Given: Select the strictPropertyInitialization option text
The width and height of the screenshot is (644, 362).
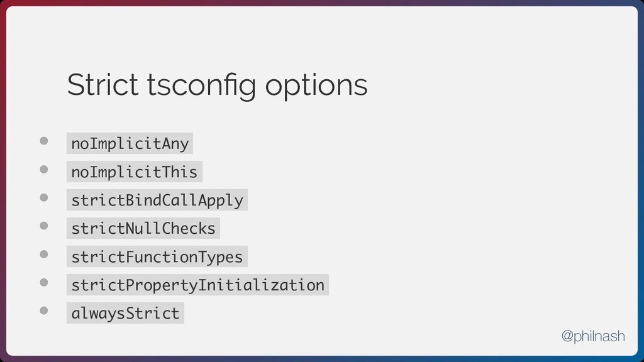Looking at the screenshot, I should tap(197, 285).
